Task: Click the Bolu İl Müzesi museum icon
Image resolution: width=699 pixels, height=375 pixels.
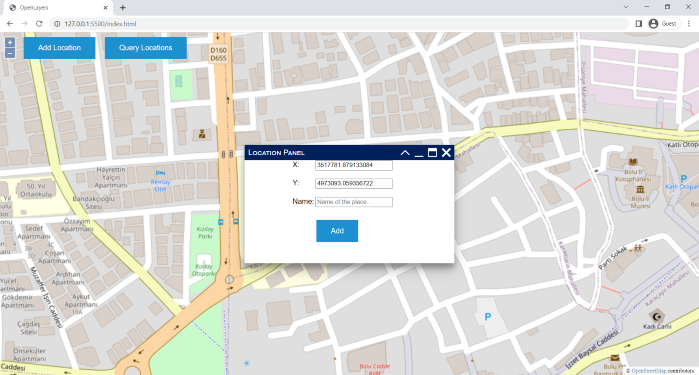Action: coord(640,190)
